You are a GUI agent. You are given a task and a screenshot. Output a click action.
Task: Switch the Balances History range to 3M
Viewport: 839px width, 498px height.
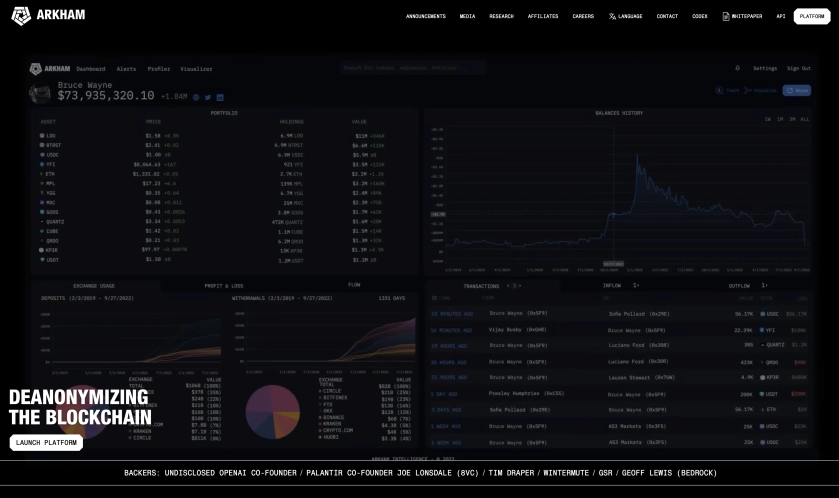[x=792, y=119]
